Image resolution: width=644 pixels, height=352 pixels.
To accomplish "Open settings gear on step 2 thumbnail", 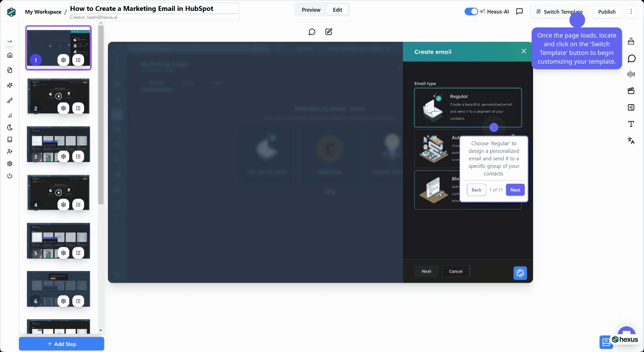I will coord(64,108).
